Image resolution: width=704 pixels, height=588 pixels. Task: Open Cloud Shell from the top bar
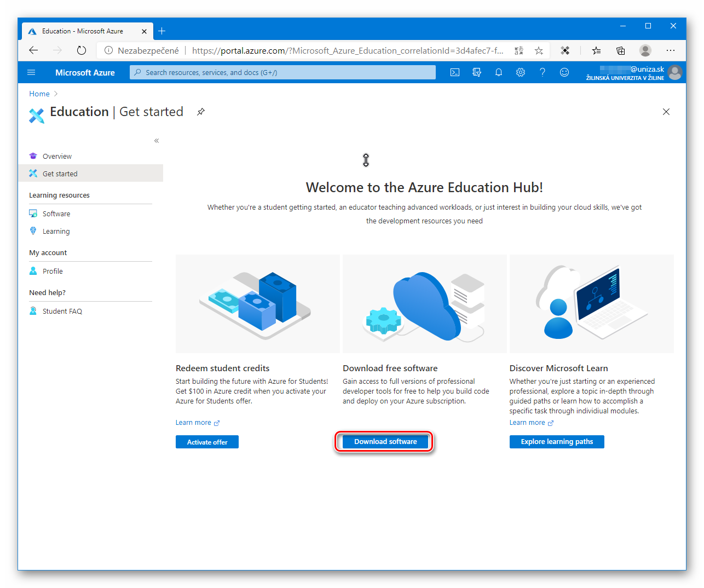click(x=454, y=72)
